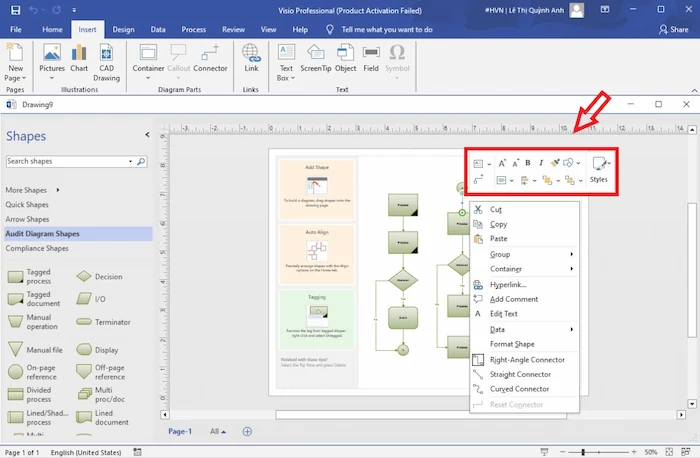Screen dimensions: 700x458
Task: Insert an Object from the Text group
Action: tap(346, 58)
